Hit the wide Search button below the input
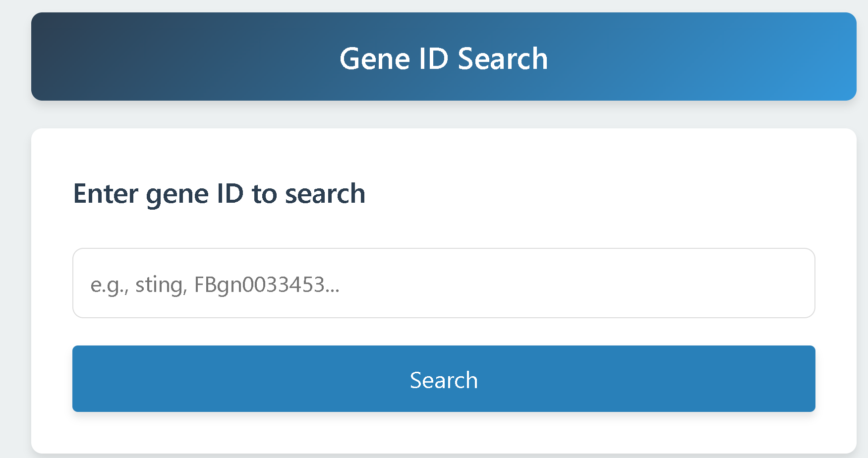The width and height of the screenshot is (868, 458). point(444,379)
